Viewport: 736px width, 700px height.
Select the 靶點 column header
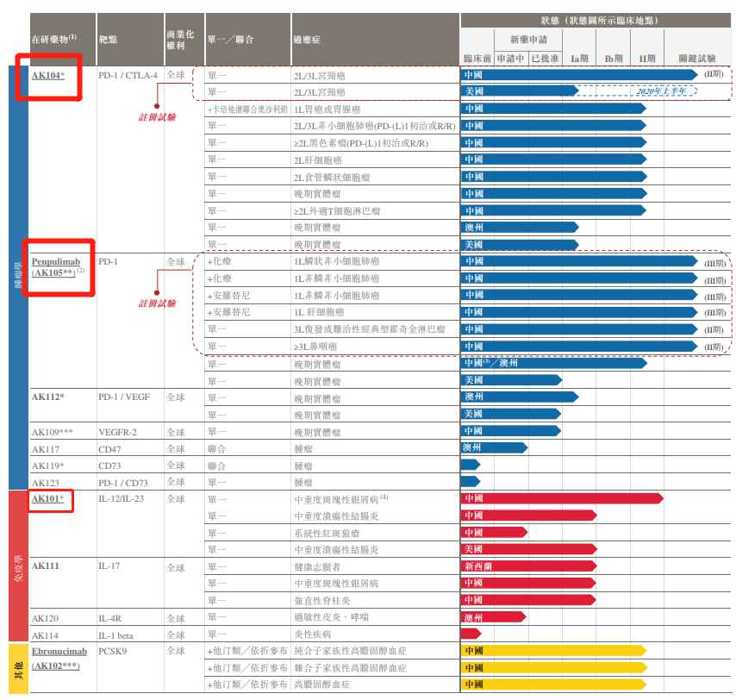108,40
